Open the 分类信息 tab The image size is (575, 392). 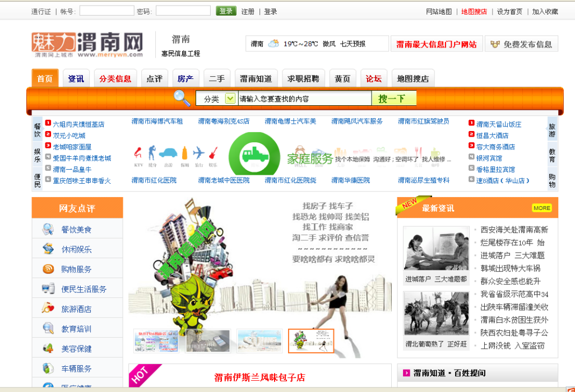coord(115,78)
